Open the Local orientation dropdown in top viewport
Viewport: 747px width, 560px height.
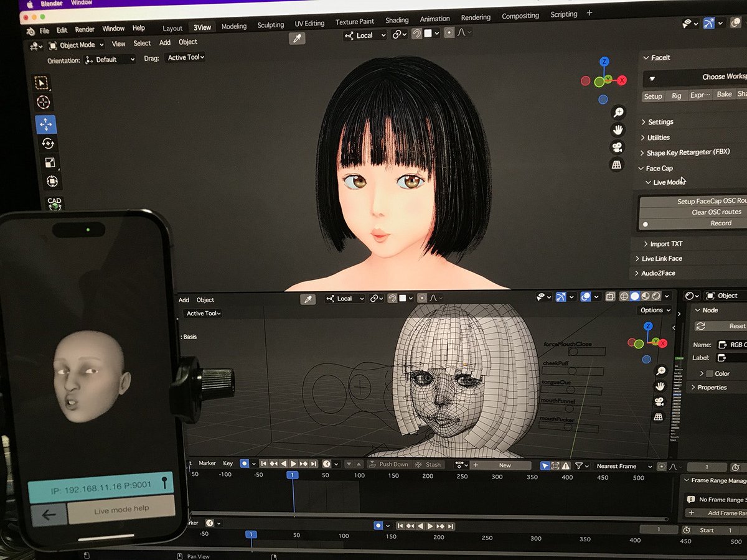tap(366, 35)
